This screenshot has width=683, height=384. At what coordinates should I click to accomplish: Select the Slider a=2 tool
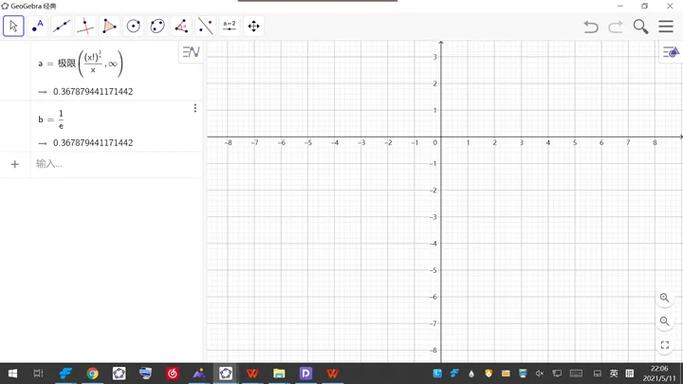(x=229, y=26)
